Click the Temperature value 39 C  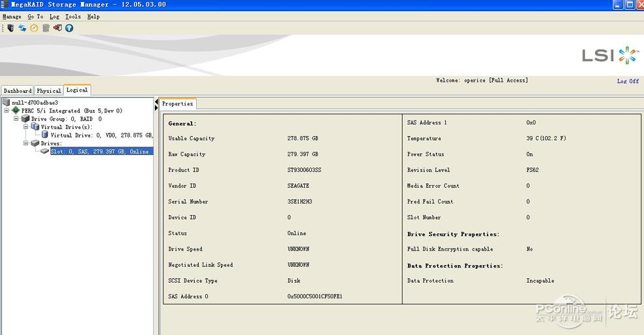tap(546, 138)
